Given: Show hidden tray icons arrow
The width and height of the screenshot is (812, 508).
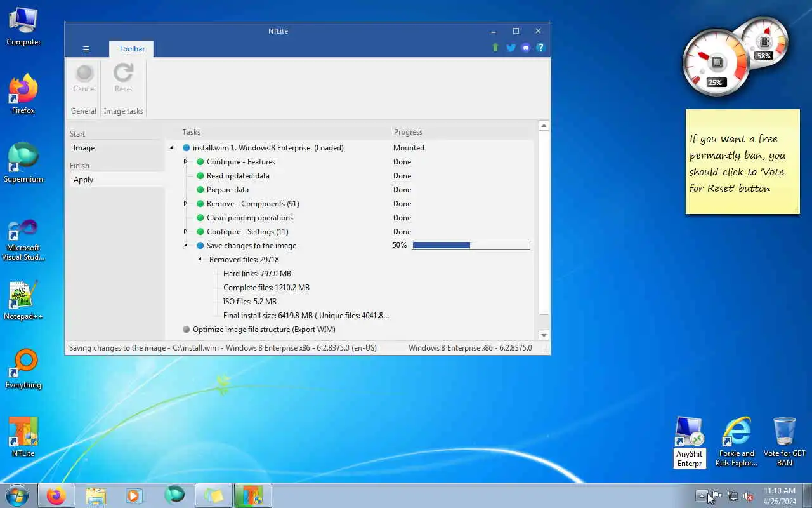Looking at the screenshot, I should pos(702,496).
